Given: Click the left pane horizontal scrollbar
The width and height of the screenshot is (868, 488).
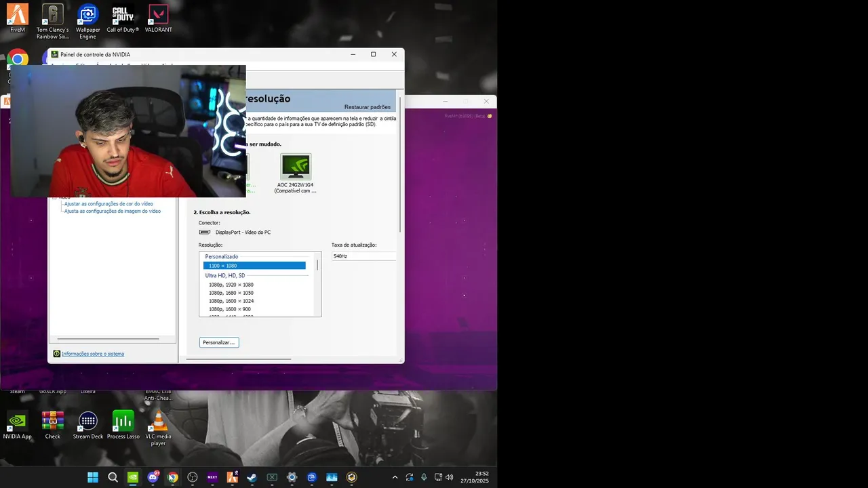Looking at the screenshot, I should coord(108,339).
